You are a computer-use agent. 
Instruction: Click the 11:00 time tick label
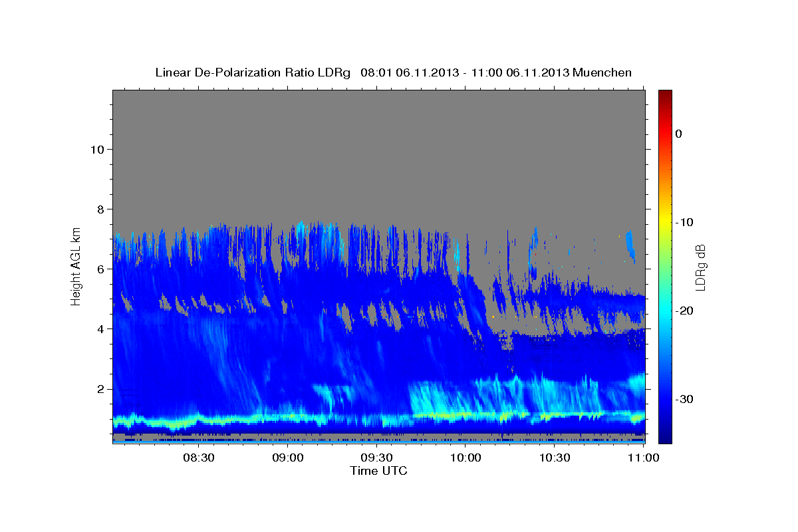coord(644,458)
